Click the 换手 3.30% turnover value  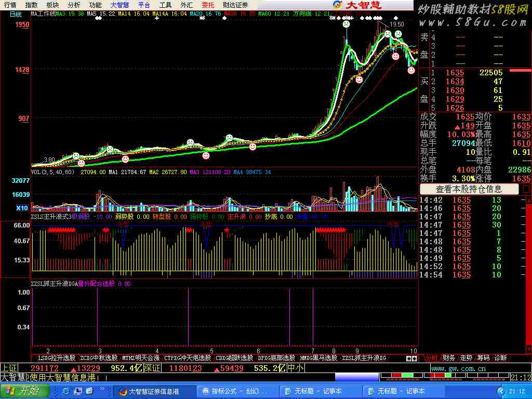point(463,179)
